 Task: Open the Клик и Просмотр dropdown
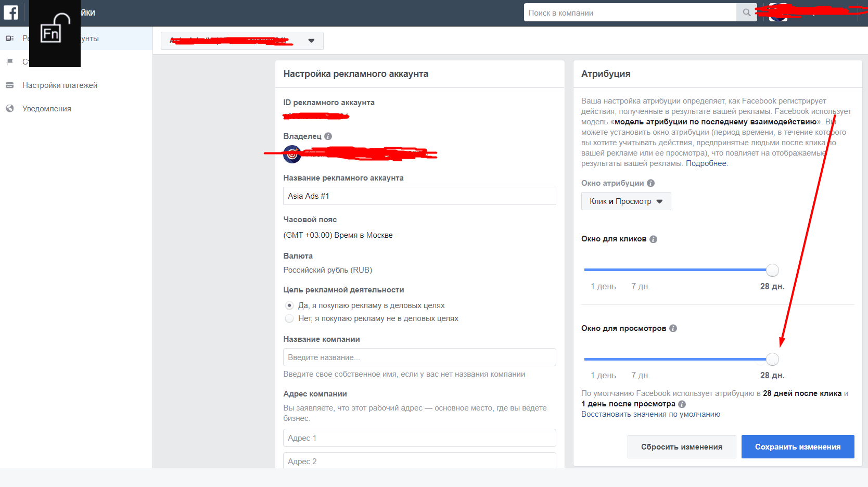(x=626, y=201)
